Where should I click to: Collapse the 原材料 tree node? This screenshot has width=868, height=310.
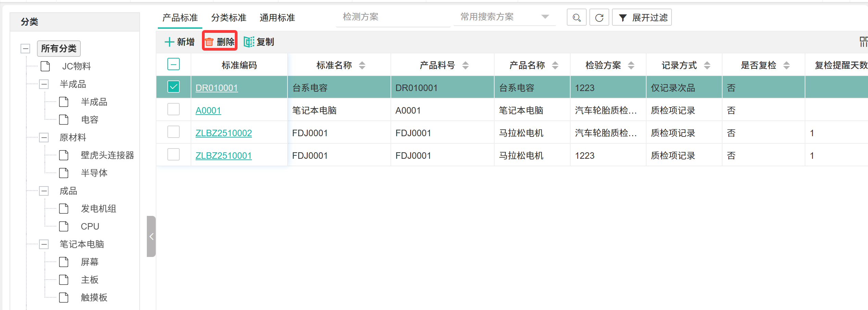[x=44, y=138]
